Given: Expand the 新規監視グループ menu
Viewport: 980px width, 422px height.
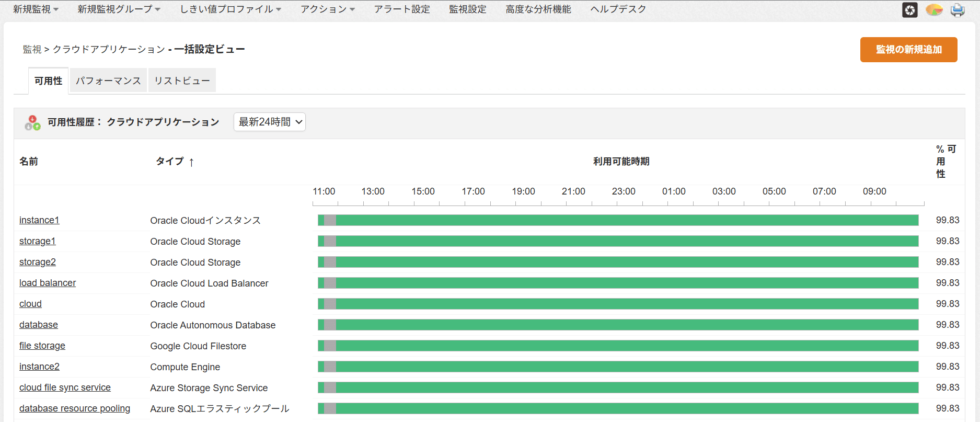Looking at the screenshot, I should (119, 9).
